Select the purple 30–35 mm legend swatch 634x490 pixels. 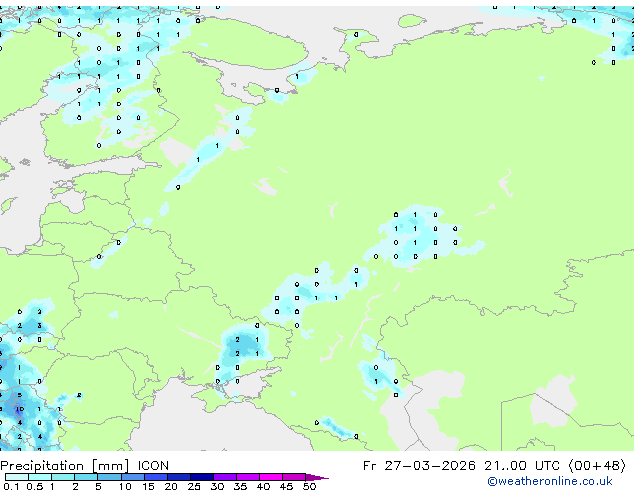point(225,477)
